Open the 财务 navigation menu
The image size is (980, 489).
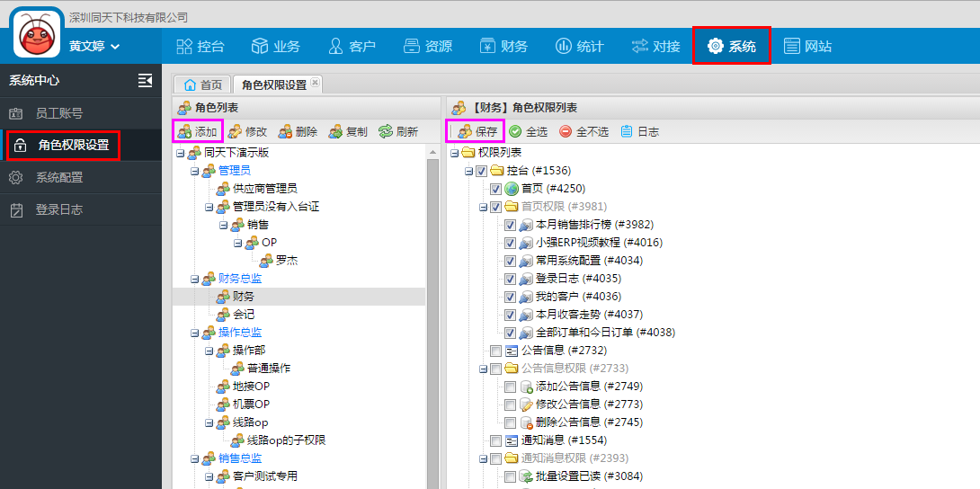[503, 46]
